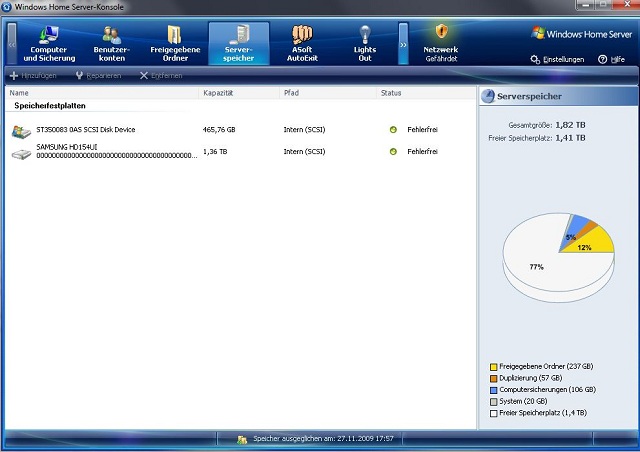The height and width of the screenshot is (452, 640).
Task: Click the Freier Speicherplatz 1,41 TB value
Action: click(570, 138)
